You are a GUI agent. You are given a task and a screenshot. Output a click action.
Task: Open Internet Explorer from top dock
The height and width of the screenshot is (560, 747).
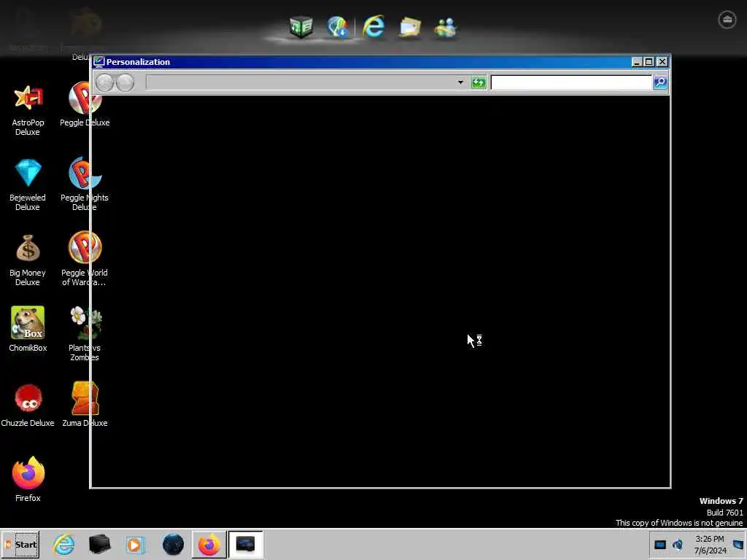(x=373, y=26)
